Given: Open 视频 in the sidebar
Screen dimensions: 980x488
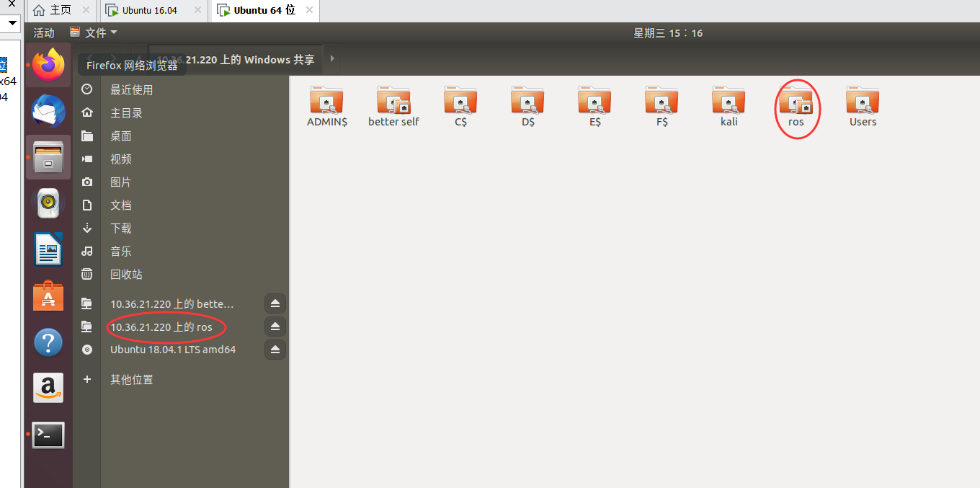Looking at the screenshot, I should (180, 159).
